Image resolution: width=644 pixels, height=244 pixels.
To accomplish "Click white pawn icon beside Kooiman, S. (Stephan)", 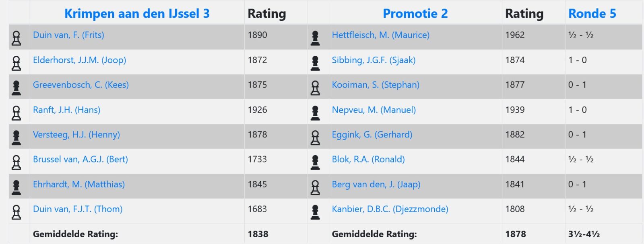I will pyautogui.click(x=315, y=88).
